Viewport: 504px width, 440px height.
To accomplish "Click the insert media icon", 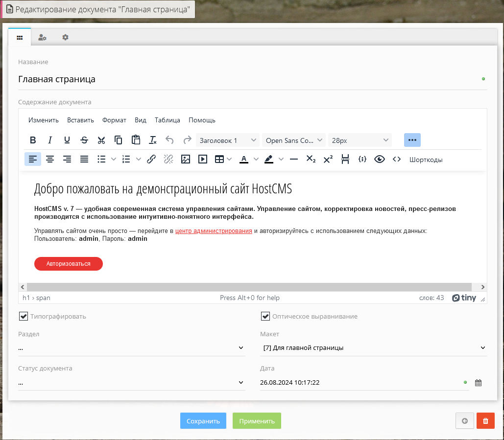I will click(x=203, y=159).
